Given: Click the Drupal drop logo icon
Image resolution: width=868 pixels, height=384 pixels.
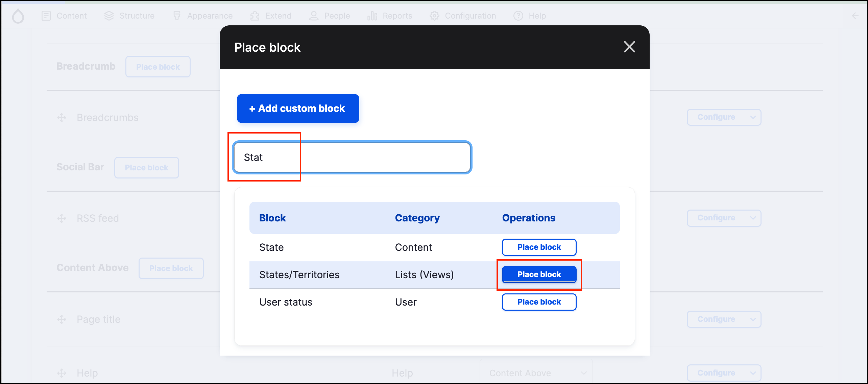Looking at the screenshot, I should [x=18, y=16].
